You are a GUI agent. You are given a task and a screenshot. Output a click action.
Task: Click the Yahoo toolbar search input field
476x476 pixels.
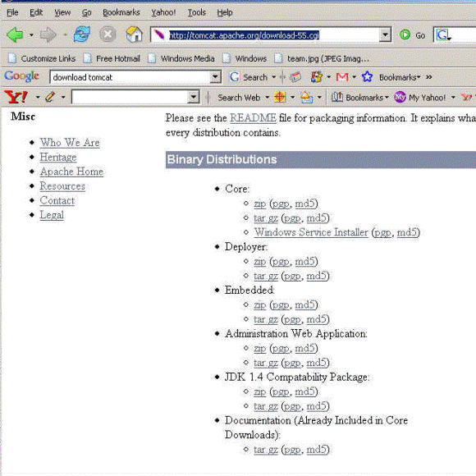130,97
